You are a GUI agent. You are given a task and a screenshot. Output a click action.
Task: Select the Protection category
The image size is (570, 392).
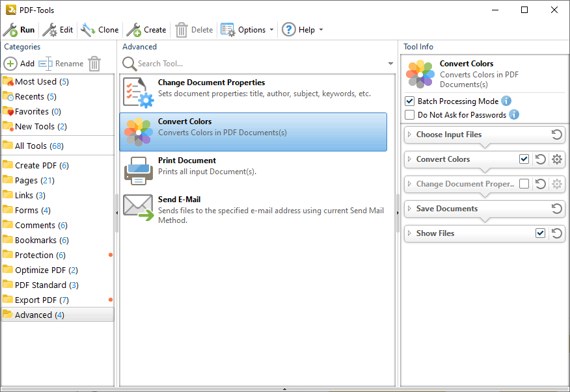(58, 255)
